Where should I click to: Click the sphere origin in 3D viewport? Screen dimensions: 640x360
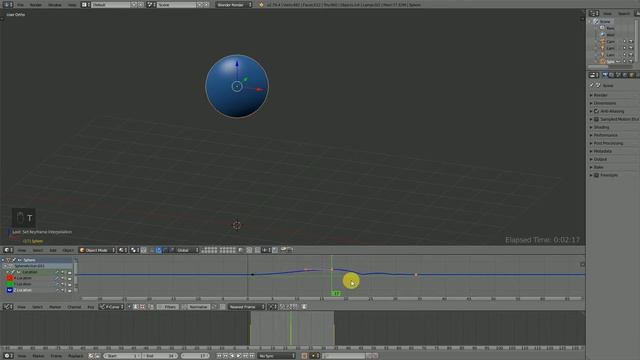tap(237, 86)
